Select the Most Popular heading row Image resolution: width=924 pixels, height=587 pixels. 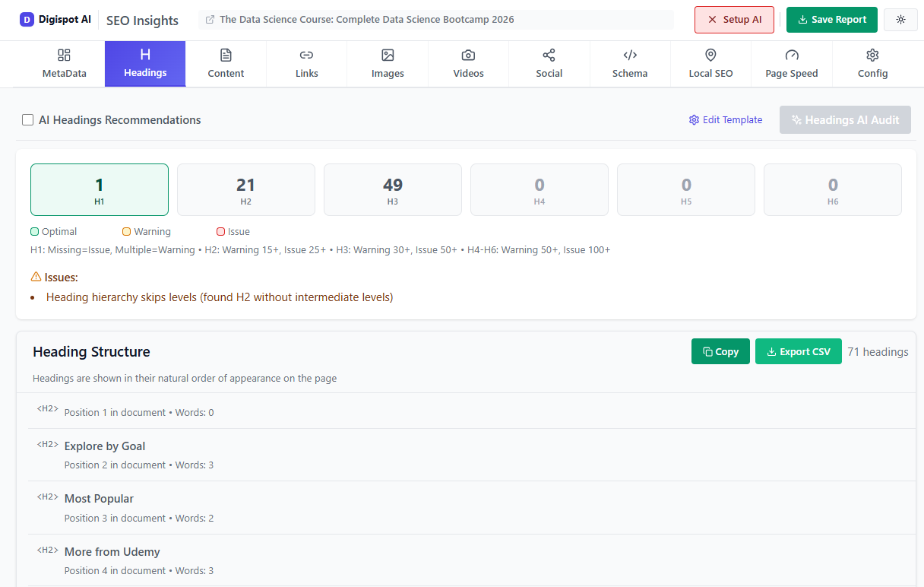click(471, 508)
